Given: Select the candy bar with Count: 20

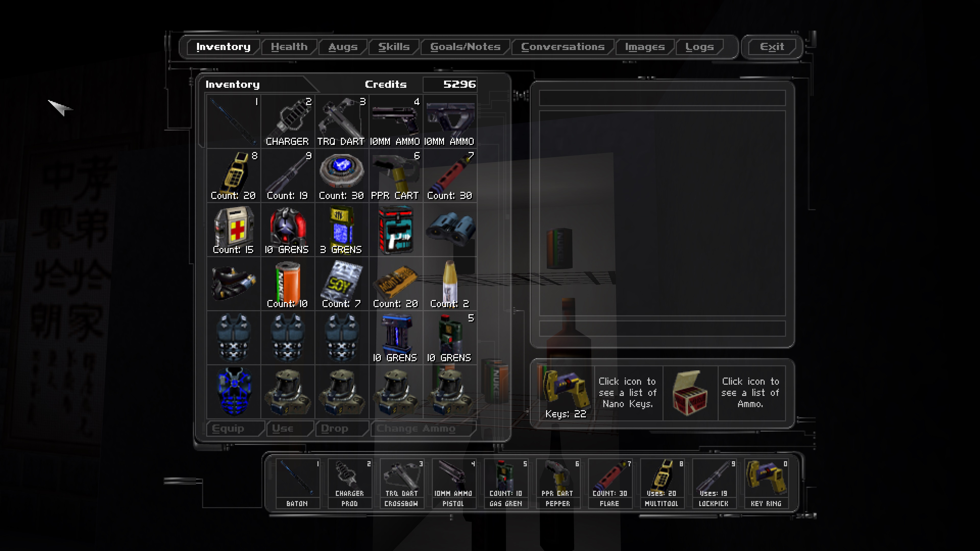Looking at the screenshot, I should pos(396,284).
